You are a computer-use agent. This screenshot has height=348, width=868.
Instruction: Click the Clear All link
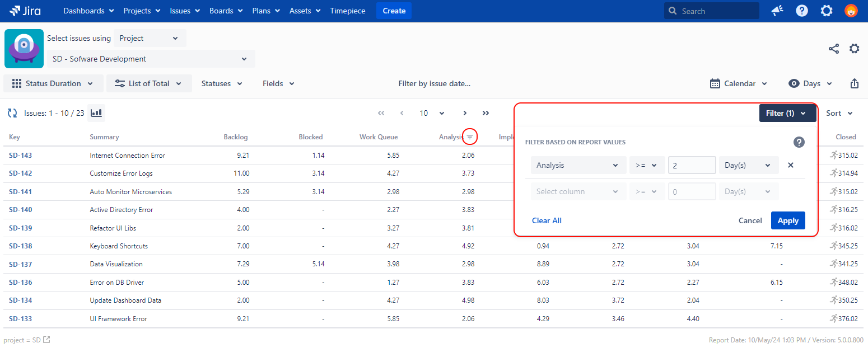pos(547,220)
